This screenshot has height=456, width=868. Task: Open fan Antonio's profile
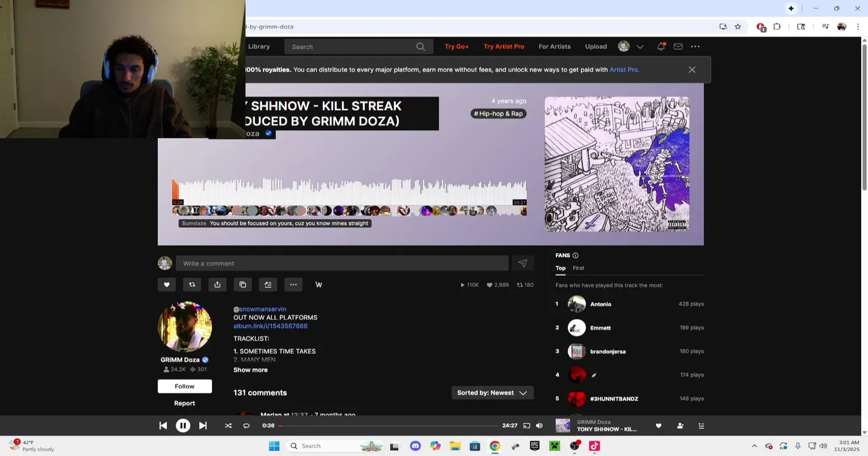click(x=601, y=304)
